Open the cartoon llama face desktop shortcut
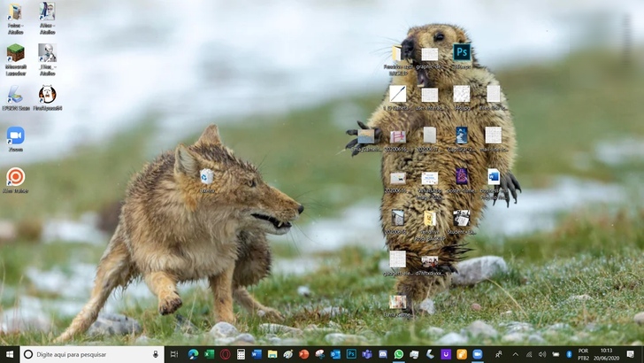The width and height of the screenshot is (644, 363). point(47,95)
